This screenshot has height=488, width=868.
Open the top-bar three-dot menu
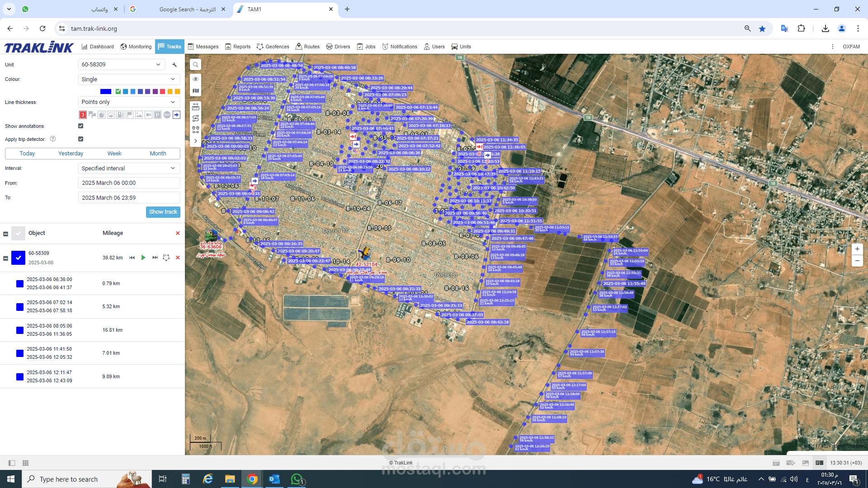point(833,47)
